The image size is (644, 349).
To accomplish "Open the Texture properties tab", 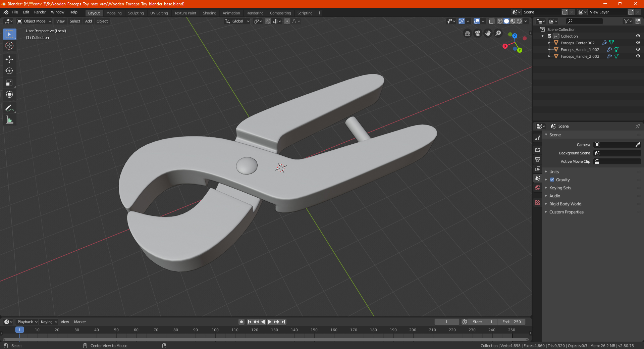I will 538,202.
